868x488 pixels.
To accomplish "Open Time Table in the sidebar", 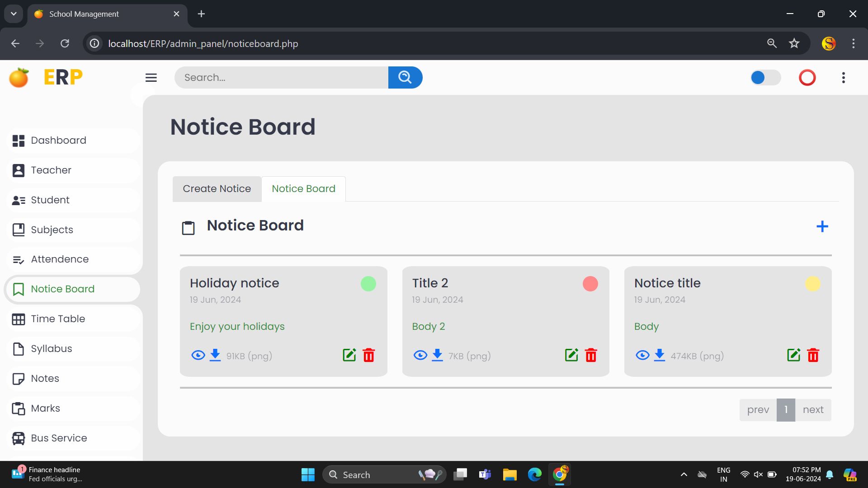I will click(x=58, y=319).
